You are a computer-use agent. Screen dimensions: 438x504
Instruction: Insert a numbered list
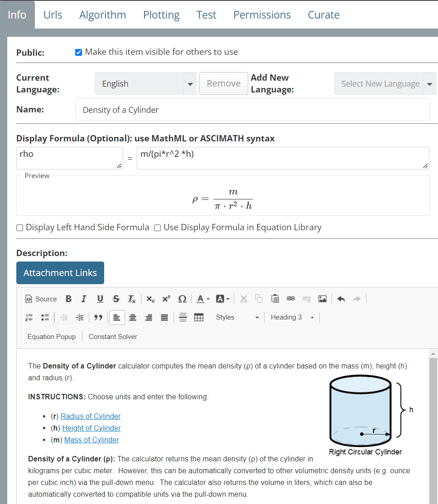point(29,317)
